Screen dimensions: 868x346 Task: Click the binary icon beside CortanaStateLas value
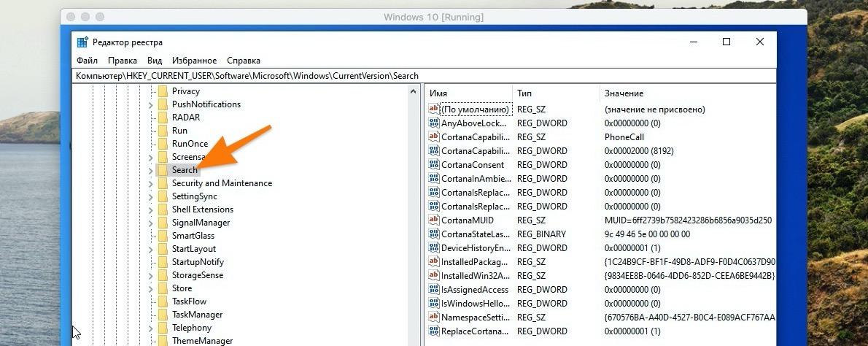tap(434, 234)
